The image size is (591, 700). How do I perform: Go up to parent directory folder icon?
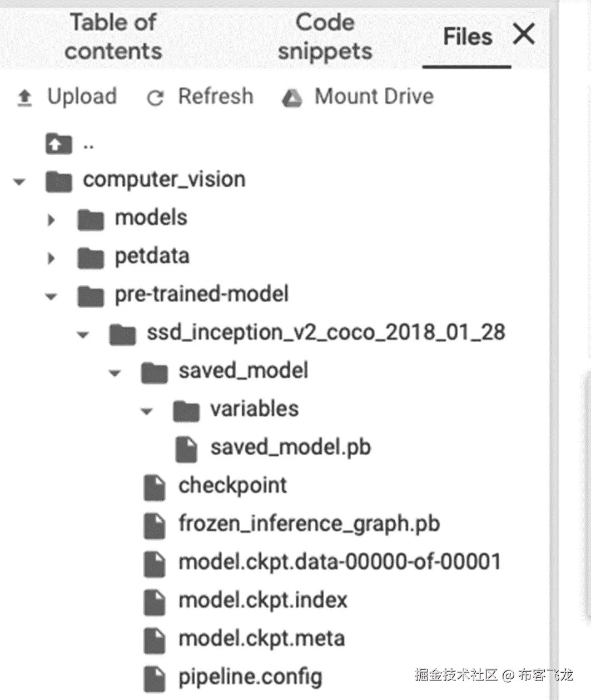pyautogui.click(x=58, y=144)
